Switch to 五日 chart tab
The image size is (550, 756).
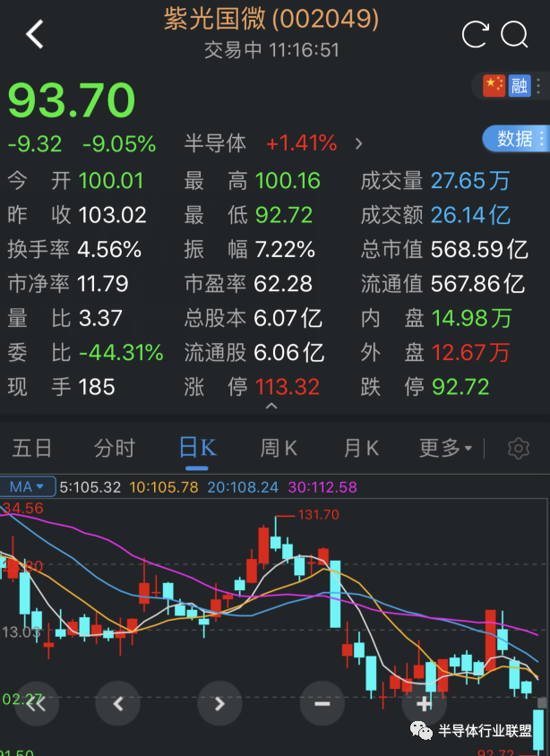[x=32, y=449]
